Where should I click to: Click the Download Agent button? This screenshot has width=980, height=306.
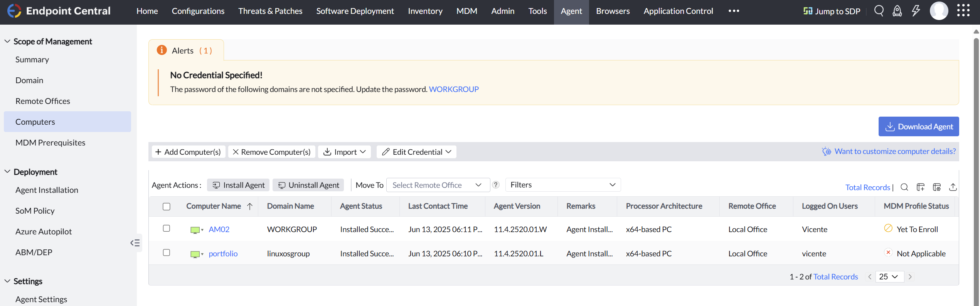click(918, 126)
